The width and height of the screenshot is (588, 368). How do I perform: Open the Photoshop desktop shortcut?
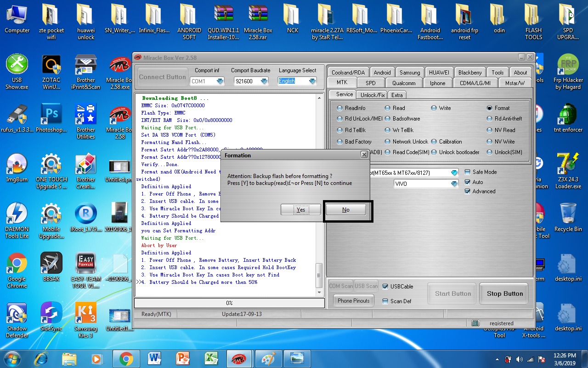[x=51, y=118]
